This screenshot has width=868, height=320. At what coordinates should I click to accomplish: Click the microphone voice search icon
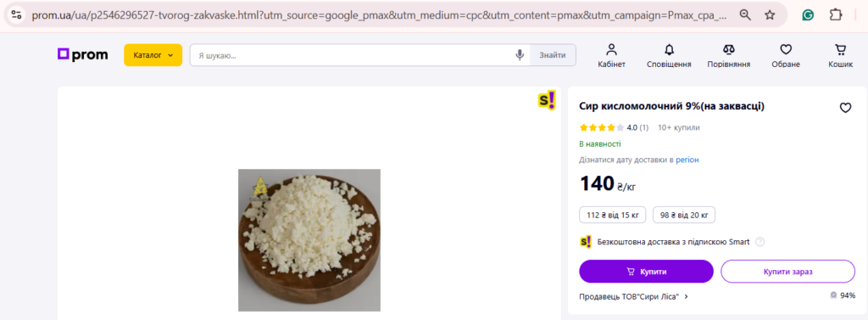[x=520, y=55]
